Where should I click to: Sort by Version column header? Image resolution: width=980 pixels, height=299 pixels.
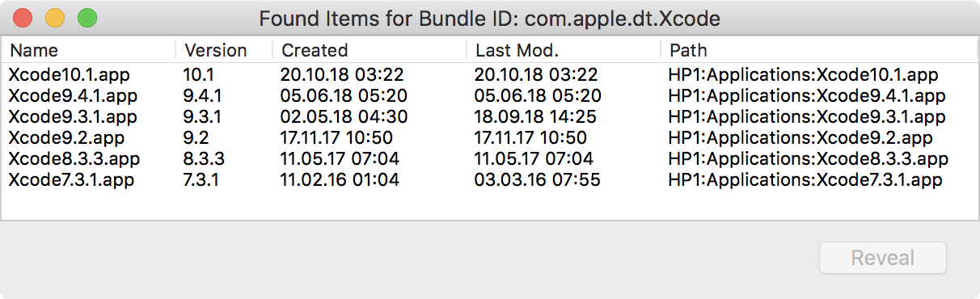pos(224,50)
